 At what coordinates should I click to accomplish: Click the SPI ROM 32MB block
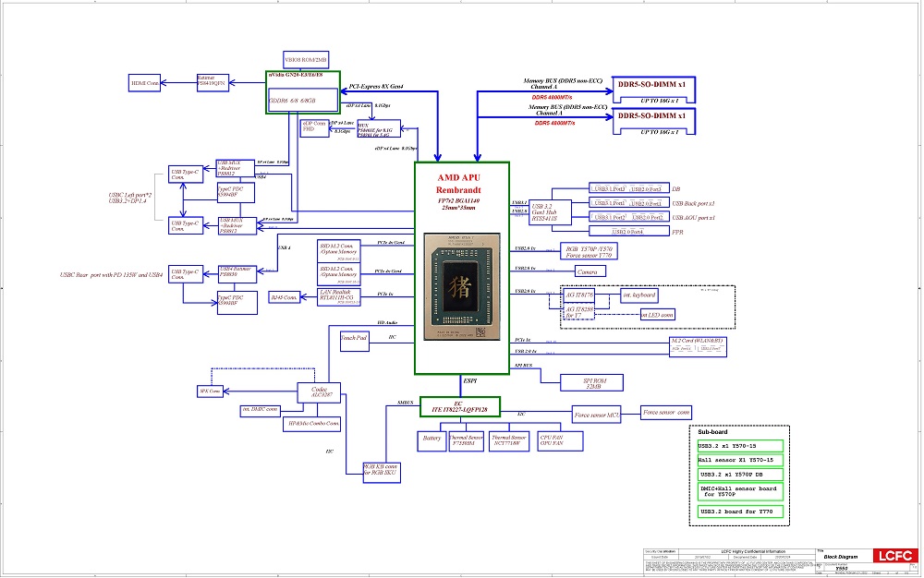[x=591, y=382]
